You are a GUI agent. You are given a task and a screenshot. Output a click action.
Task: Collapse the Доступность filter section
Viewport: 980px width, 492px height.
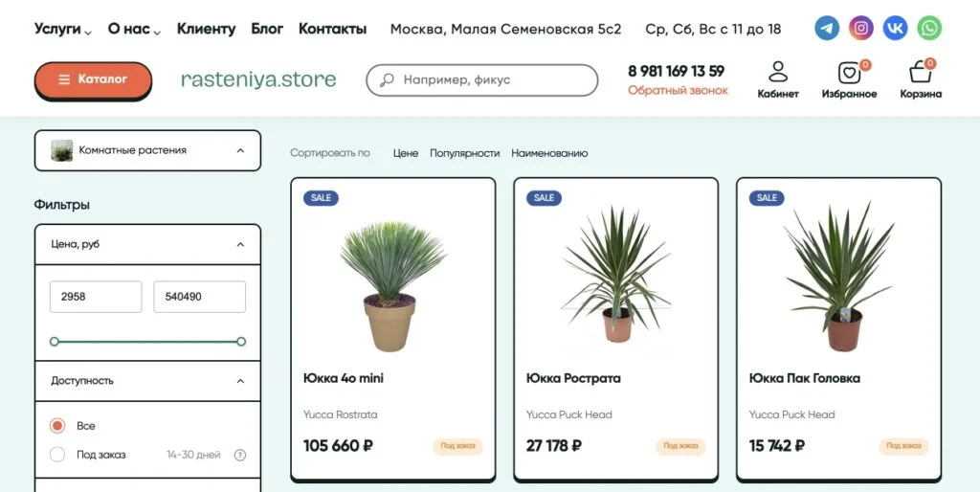tap(240, 381)
